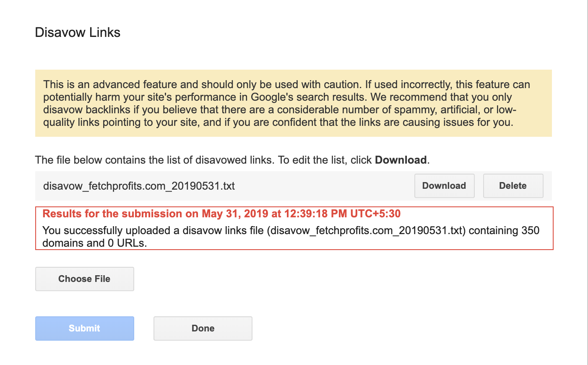
Task: Click the Done button
Action: (203, 328)
